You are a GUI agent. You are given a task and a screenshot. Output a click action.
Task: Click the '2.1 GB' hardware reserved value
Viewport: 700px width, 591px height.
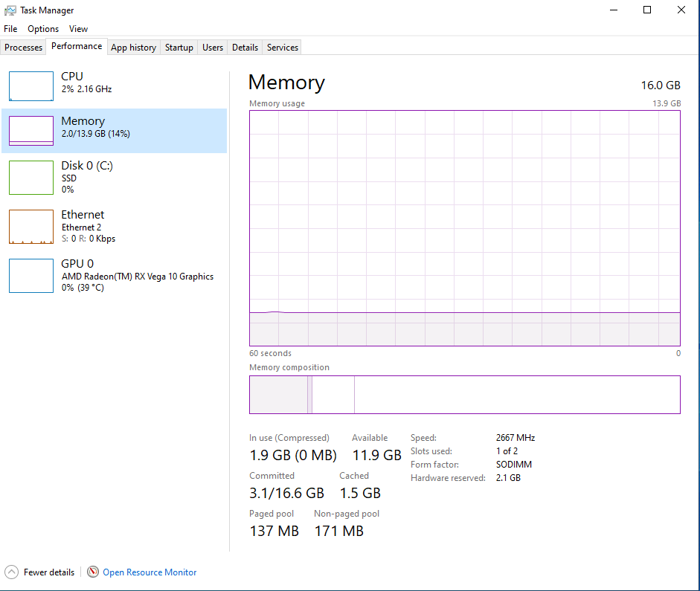(508, 478)
